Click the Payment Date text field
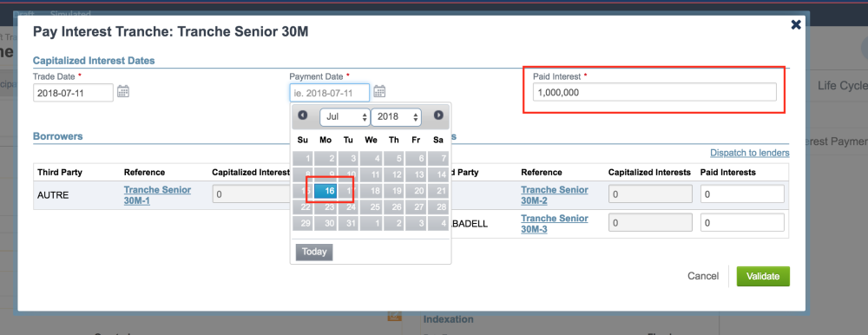868x335 pixels. 329,93
